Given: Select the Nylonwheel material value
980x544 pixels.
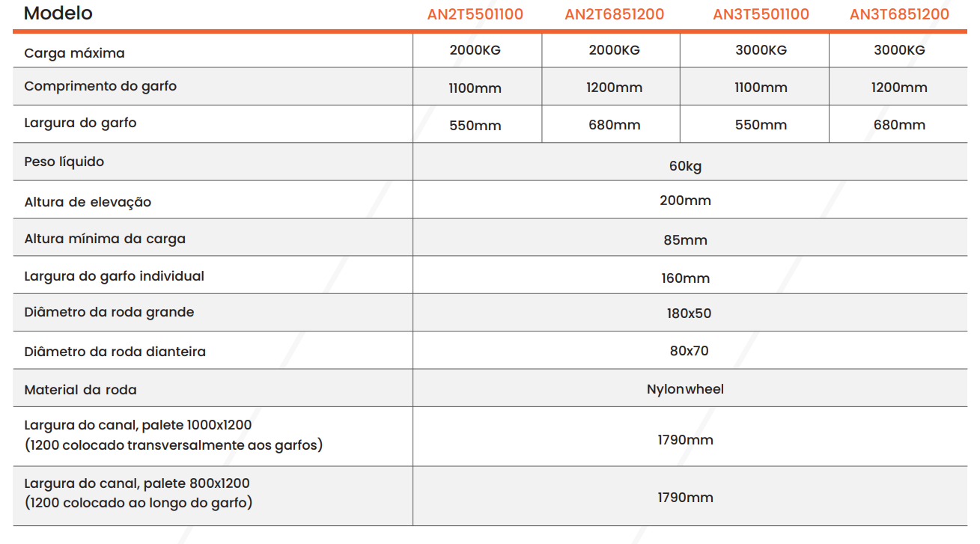Looking at the screenshot, I should click(685, 389).
